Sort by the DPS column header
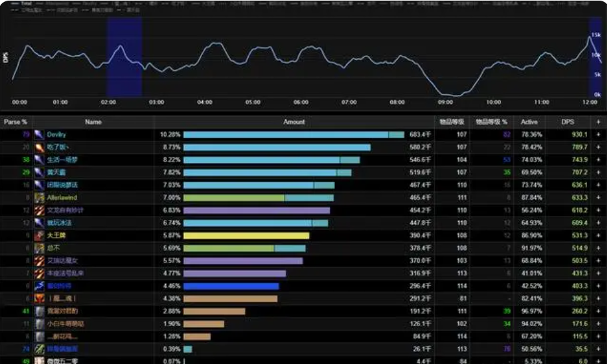The height and width of the screenshot is (364, 607). (x=568, y=122)
